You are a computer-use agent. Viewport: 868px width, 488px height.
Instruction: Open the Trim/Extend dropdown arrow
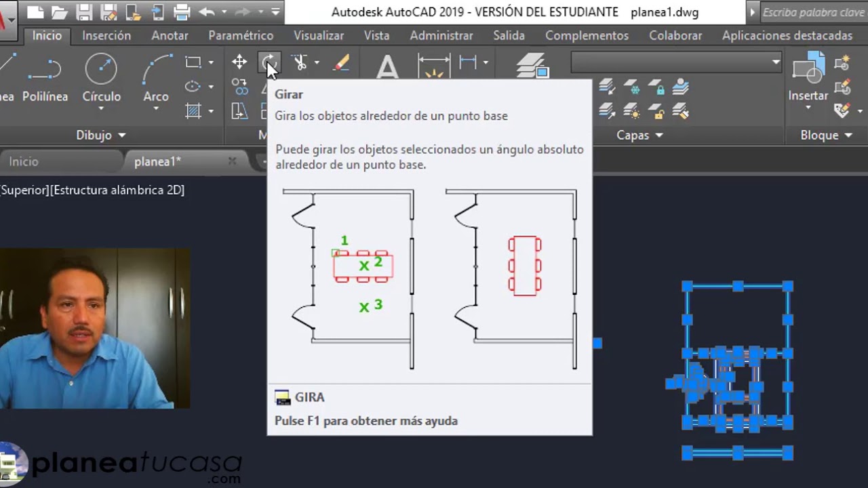tap(317, 62)
